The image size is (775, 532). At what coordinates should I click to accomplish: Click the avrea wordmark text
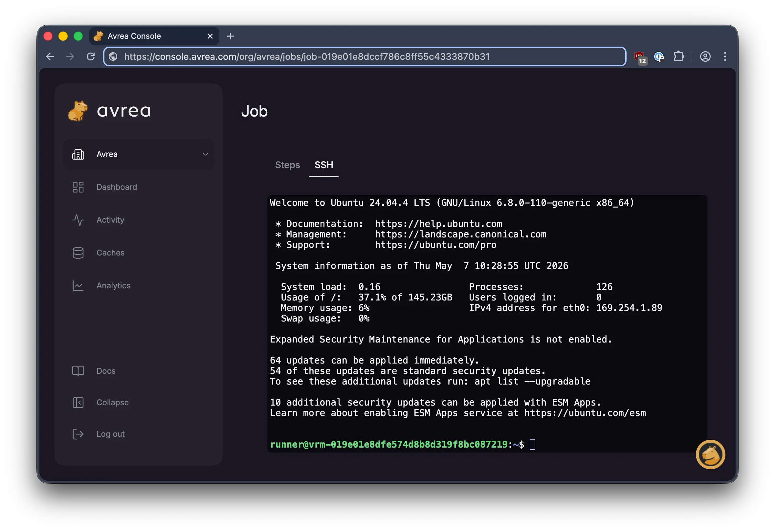click(x=124, y=111)
